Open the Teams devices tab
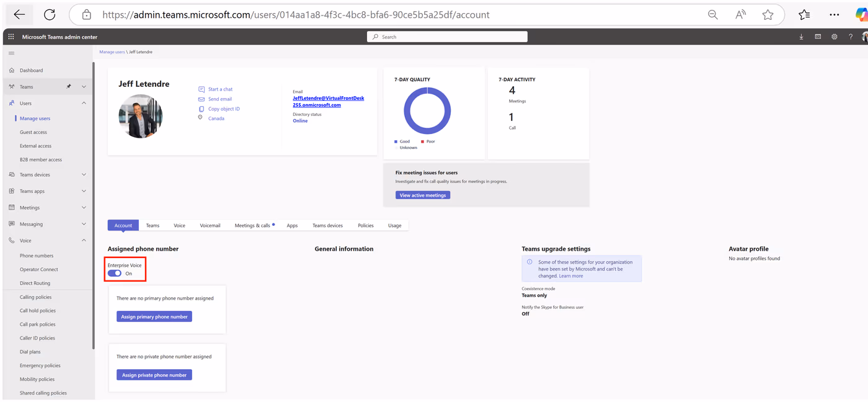Viewport: 868px width, 402px height. click(327, 225)
